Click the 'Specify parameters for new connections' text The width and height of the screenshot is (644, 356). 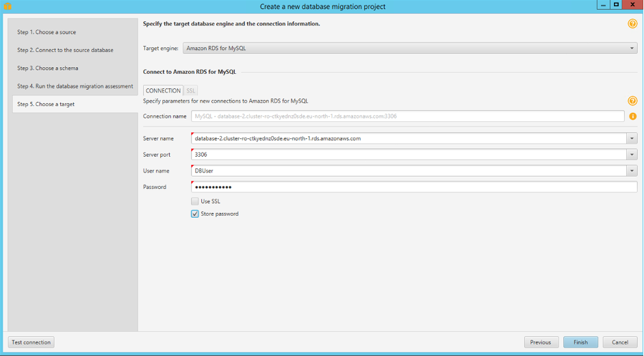point(225,101)
